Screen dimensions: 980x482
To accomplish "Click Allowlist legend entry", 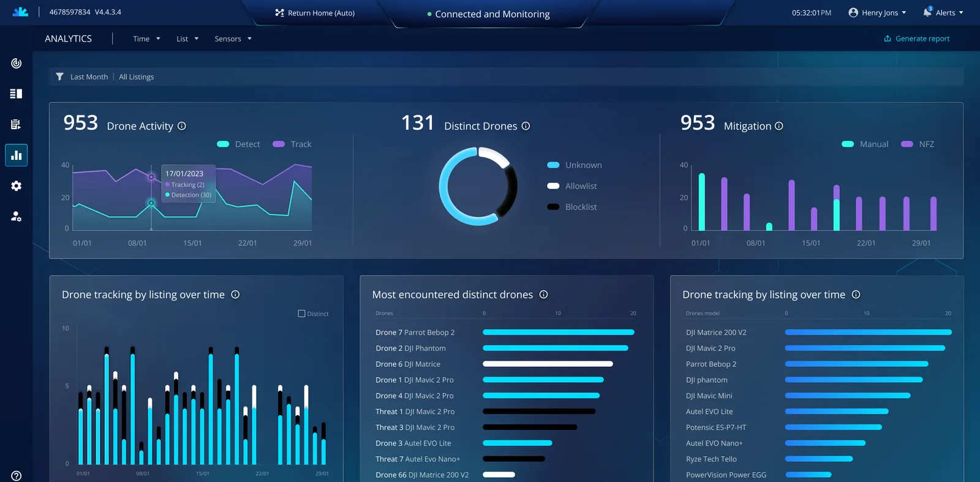I will [x=571, y=186].
